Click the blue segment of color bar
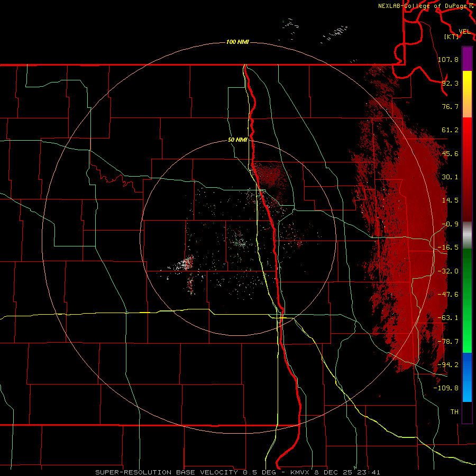Screen dimensions: 476x476 [x=467, y=377]
